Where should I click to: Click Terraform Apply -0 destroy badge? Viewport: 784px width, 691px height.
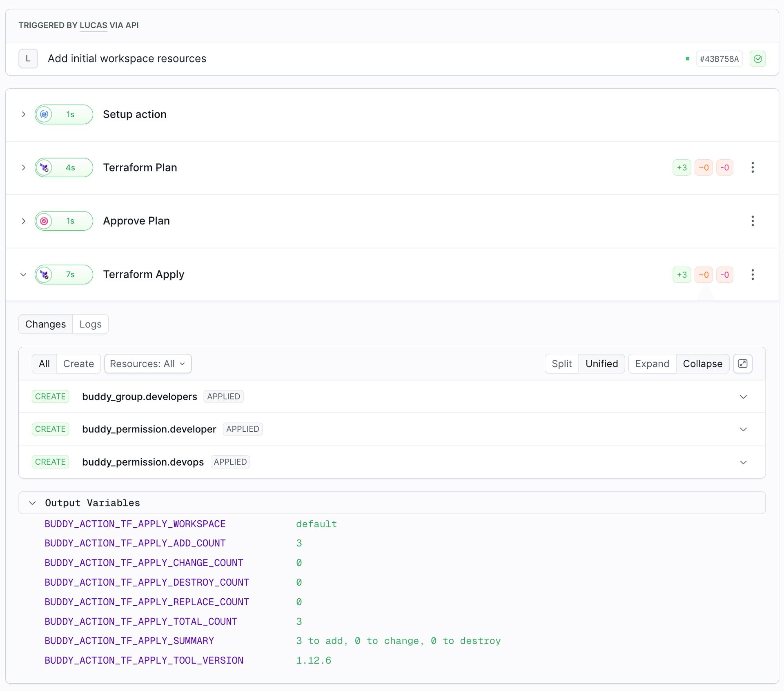click(x=725, y=274)
